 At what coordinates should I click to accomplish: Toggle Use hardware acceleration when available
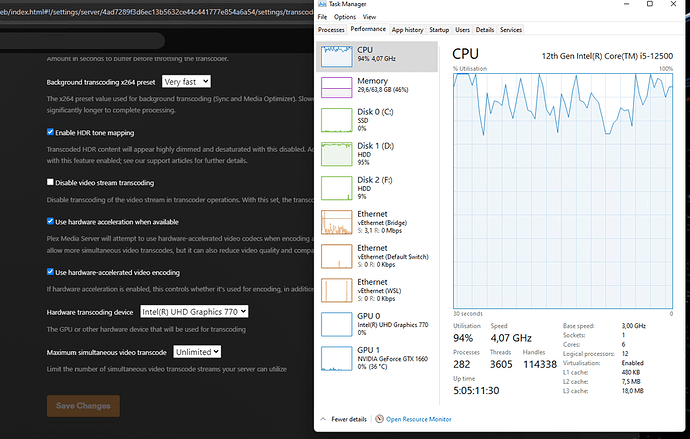coord(50,221)
